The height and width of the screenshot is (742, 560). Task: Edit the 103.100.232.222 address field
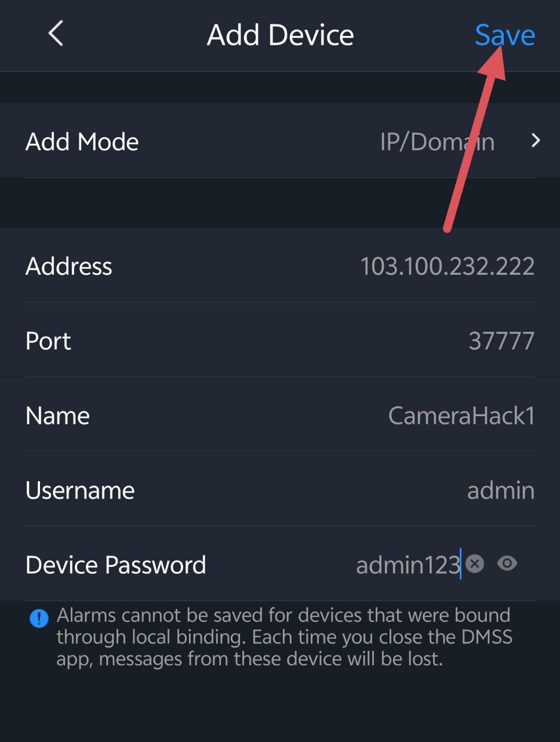pyautogui.click(x=447, y=266)
